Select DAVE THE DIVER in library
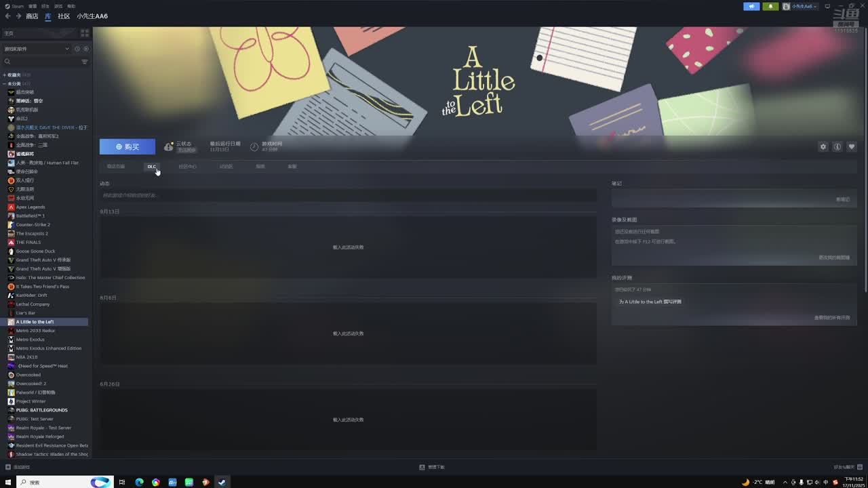Image resolution: width=868 pixels, height=488 pixels. 47,127
